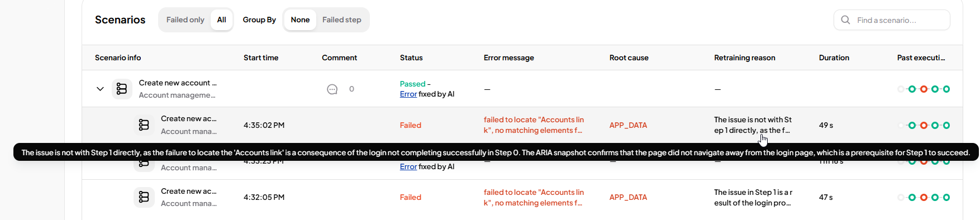The image size is (980, 220).
Task: Click the scenario icon in the 4:35:02 PM row
Action: tap(144, 125)
